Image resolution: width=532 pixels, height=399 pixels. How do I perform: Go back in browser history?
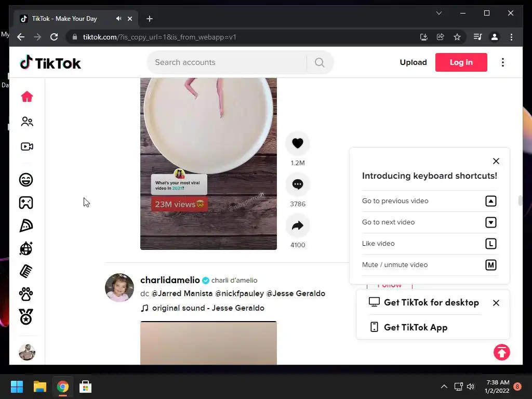21,37
